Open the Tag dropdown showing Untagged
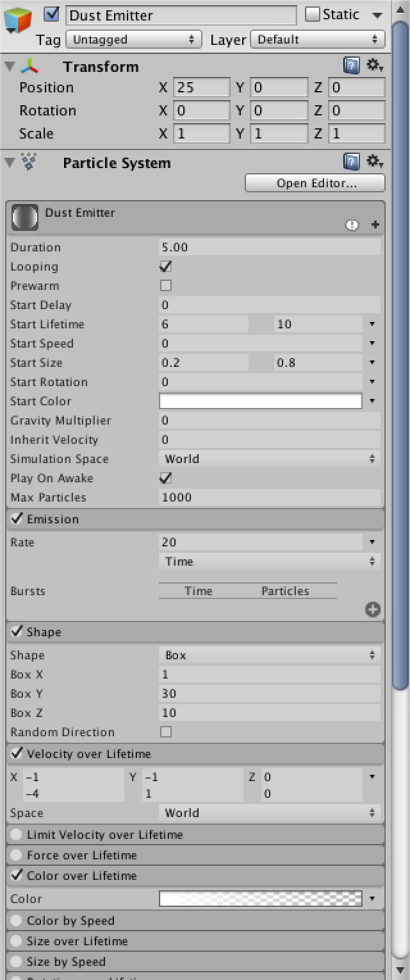 [x=133, y=40]
